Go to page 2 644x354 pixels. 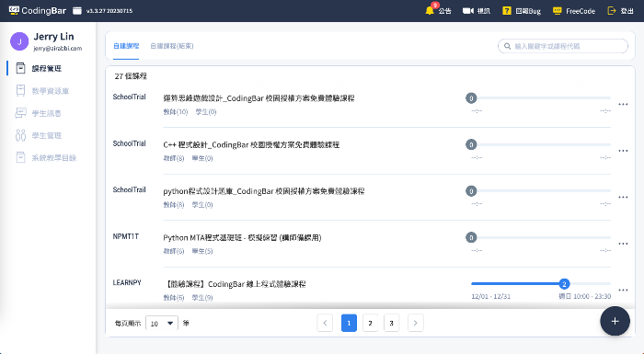pos(370,323)
